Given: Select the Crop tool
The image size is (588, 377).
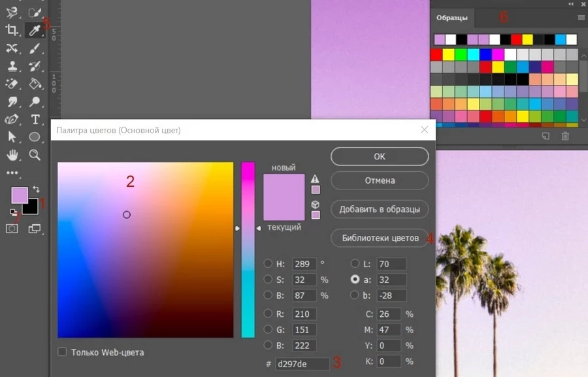Looking at the screenshot, I should tap(12, 29).
